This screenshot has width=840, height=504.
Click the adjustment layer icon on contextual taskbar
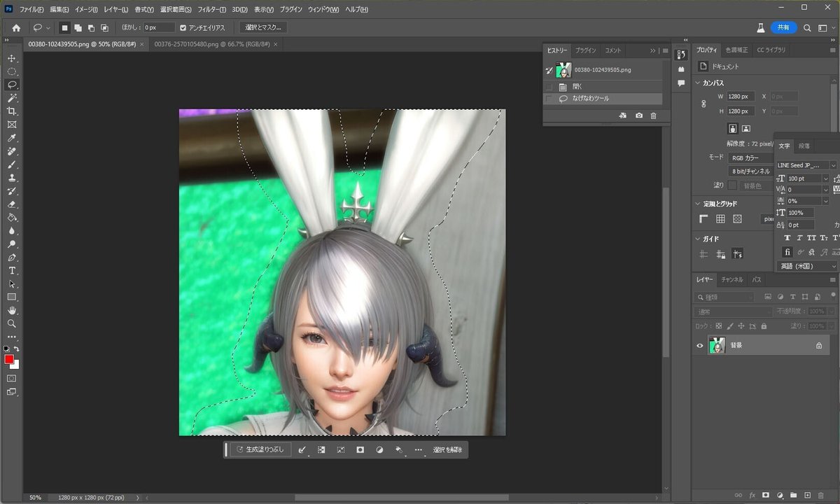380,450
